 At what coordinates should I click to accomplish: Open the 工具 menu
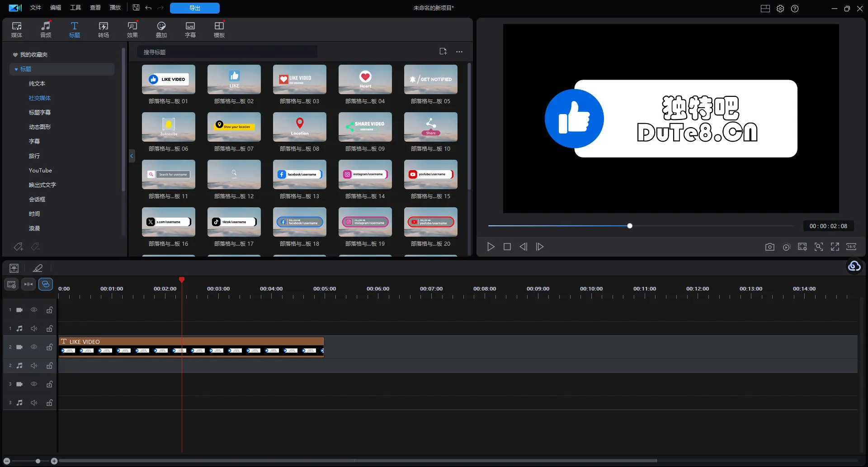point(75,8)
